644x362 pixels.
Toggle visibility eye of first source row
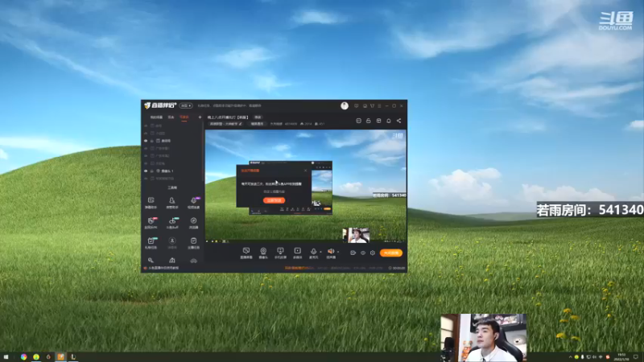coord(146,125)
